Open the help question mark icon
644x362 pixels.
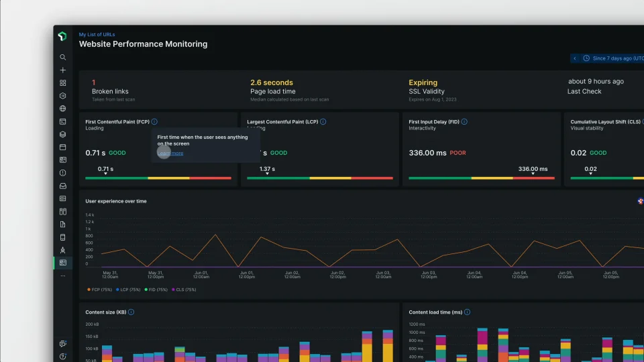[63, 356]
